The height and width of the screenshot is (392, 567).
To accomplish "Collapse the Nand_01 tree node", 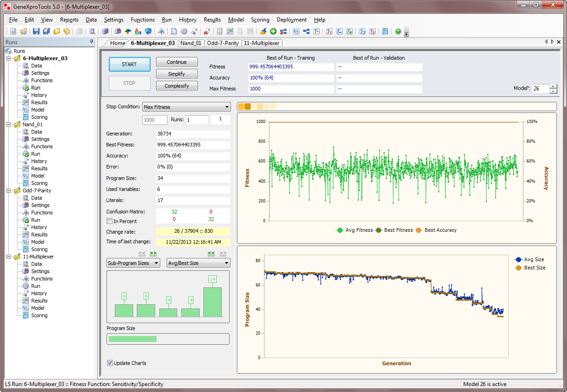I will pyautogui.click(x=8, y=124).
